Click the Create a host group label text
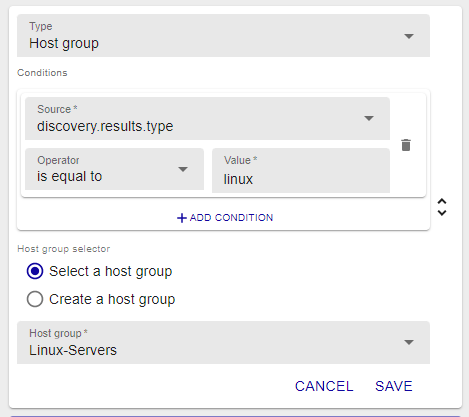This screenshot has width=469, height=417. [112, 299]
